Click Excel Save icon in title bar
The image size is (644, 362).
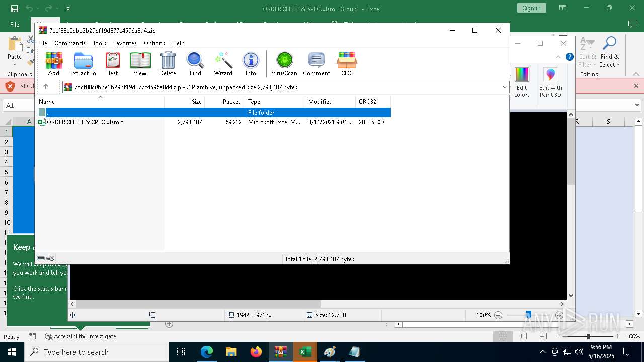coord(14,8)
